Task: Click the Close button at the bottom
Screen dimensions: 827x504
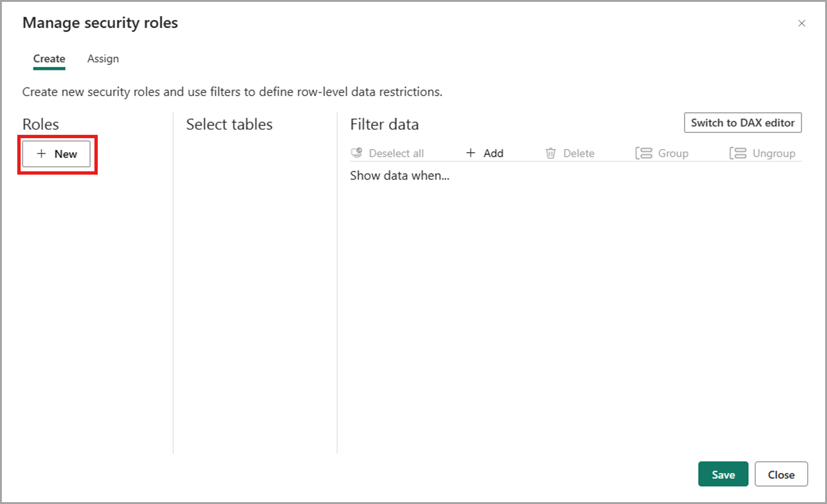Action: (781, 474)
